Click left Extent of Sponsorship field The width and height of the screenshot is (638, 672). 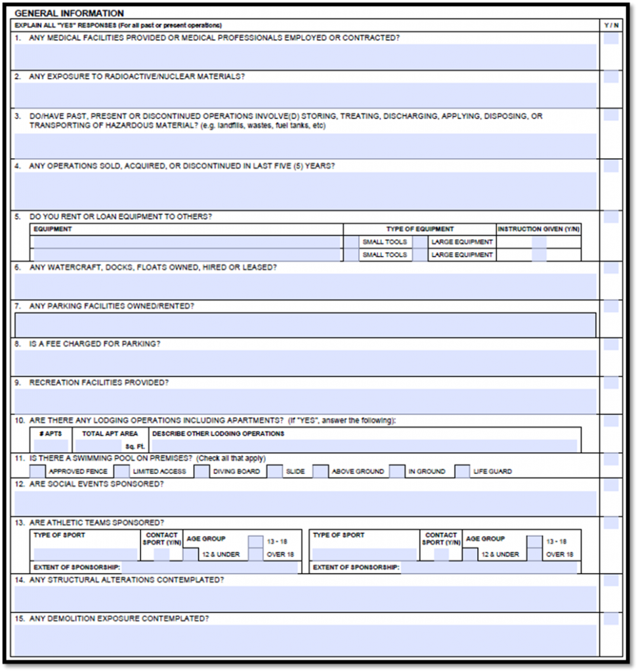tap(209, 568)
